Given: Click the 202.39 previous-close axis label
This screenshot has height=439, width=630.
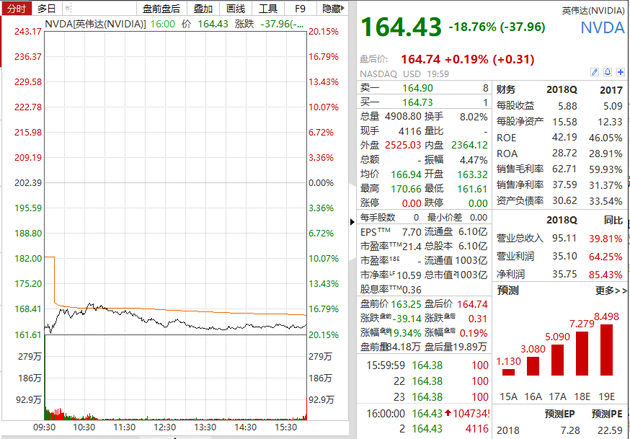Looking at the screenshot, I should (x=28, y=183).
